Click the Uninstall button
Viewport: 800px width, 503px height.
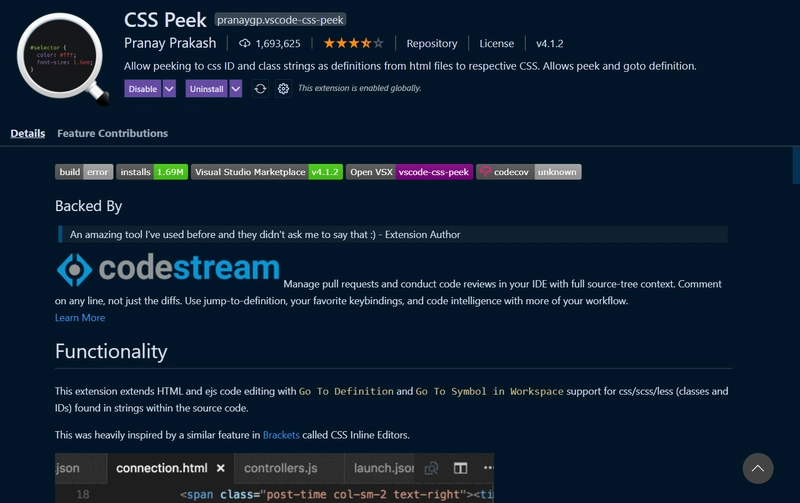tap(206, 89)
